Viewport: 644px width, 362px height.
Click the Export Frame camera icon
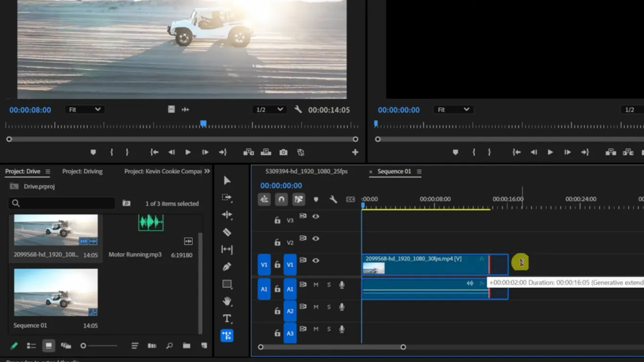tap(283, 152)
